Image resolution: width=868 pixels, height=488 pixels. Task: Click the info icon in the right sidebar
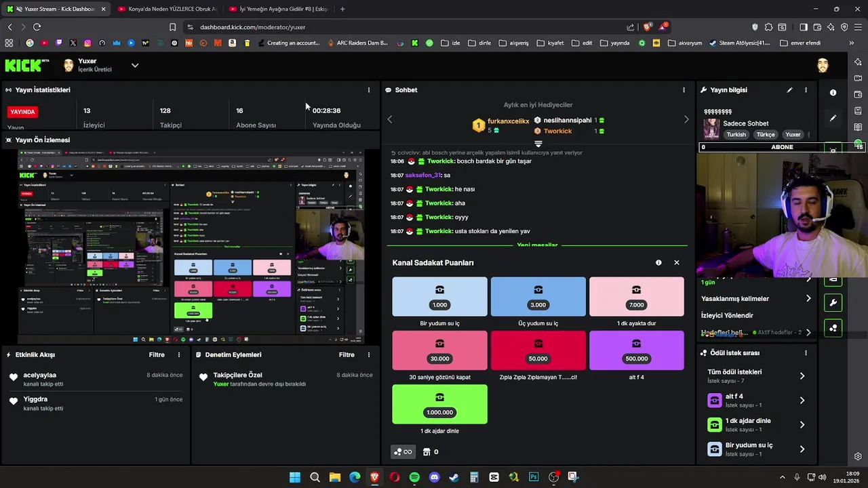833,93
